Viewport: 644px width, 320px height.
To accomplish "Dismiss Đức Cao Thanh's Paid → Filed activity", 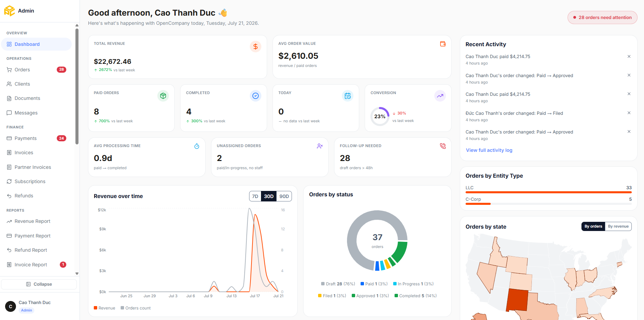I will pyautogui.click(x=629, y=113).
